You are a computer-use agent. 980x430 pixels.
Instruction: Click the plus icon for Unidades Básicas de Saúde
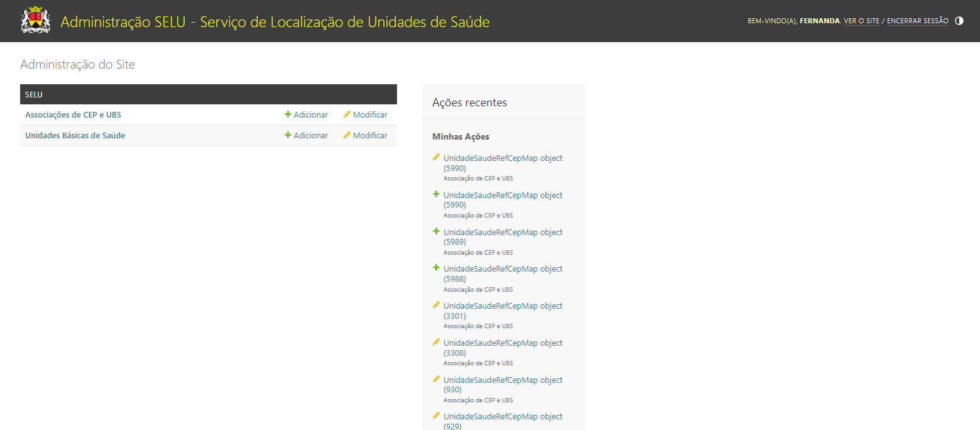pyautogui.click(x=288, y=135)
